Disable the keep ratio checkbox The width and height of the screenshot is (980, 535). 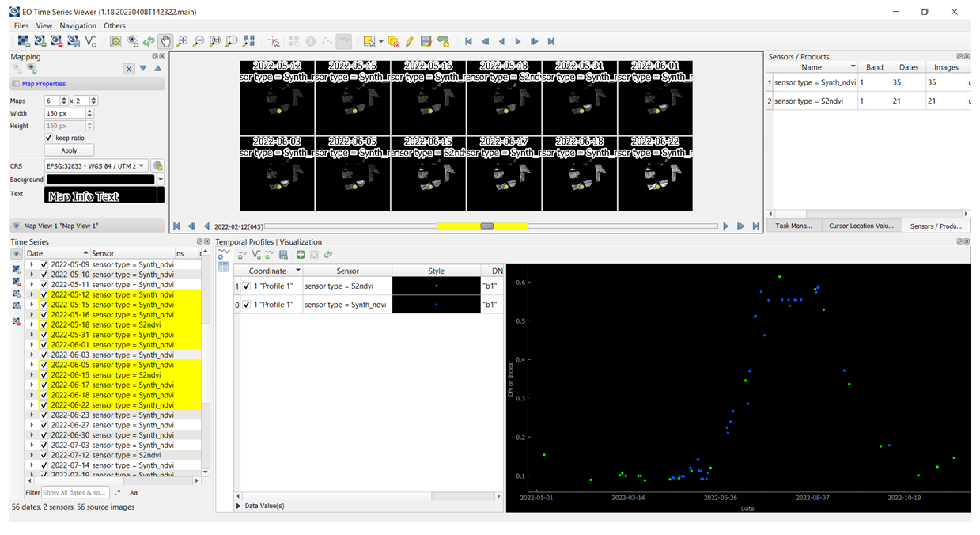pos(49,138)
